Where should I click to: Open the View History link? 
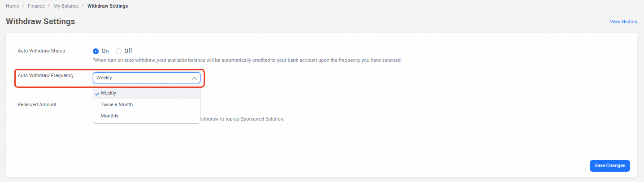pyautogui.click(x=623, y=22)
